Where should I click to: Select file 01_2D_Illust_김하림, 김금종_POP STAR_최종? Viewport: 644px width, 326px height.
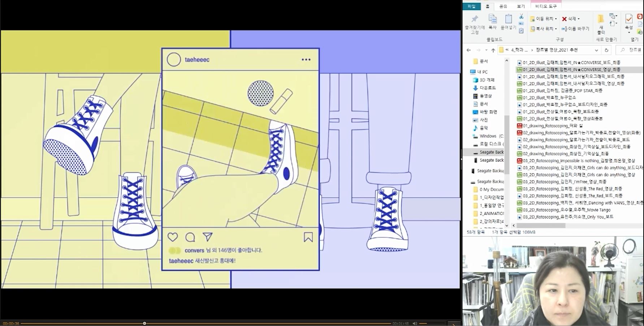coord(559,91)
